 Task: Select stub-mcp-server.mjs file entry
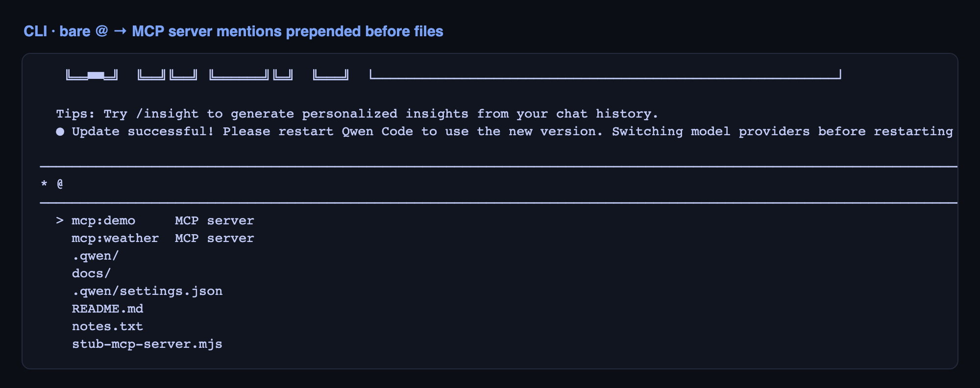click(x=147, y=344)
